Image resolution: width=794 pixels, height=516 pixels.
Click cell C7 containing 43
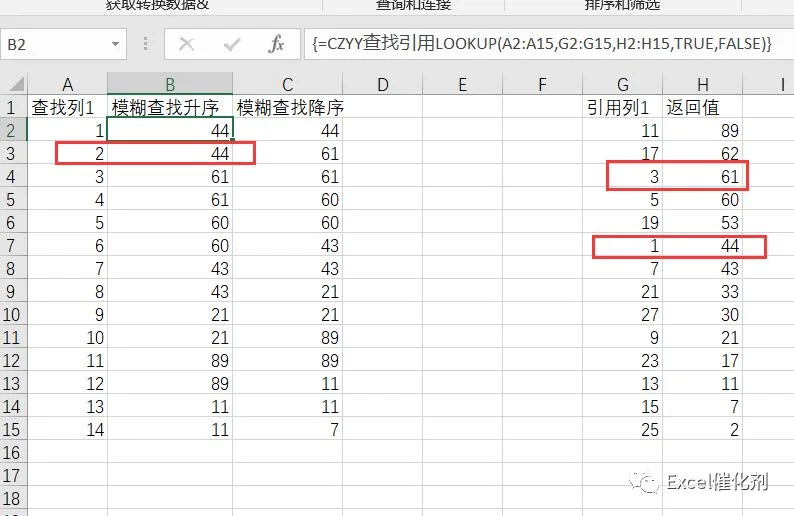click(288, 245)
